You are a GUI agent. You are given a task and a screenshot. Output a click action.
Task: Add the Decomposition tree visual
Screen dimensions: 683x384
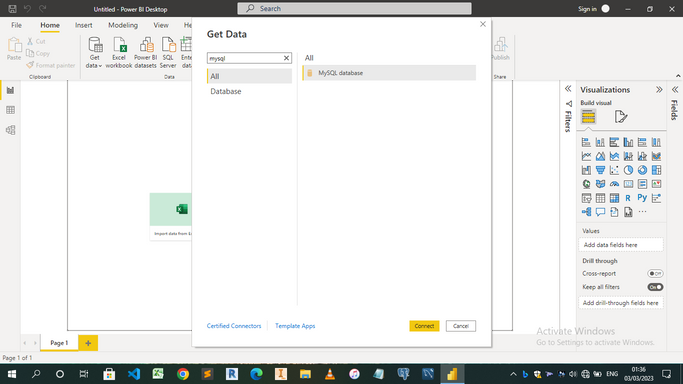[586, 212]
